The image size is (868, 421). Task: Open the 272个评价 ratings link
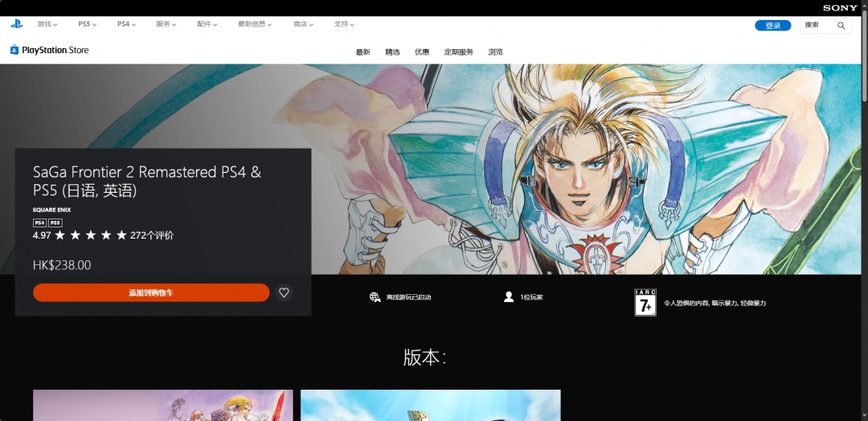[152, 235]
